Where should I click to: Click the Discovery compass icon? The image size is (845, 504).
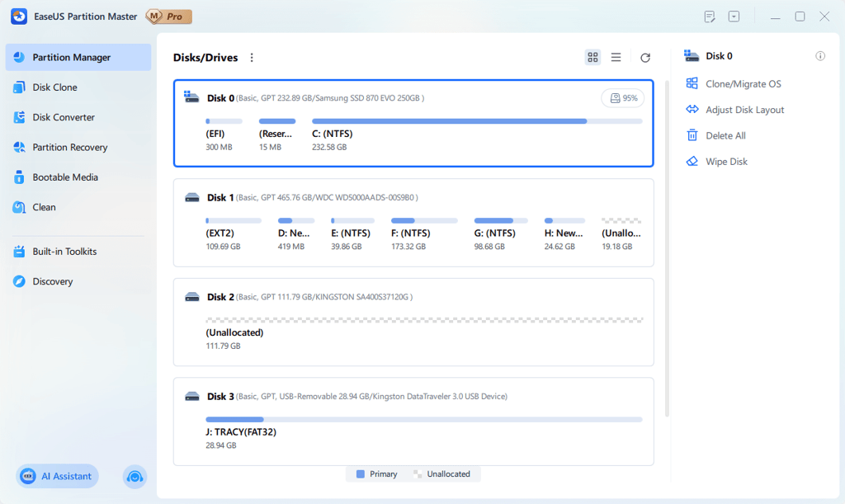pos(19,281)
